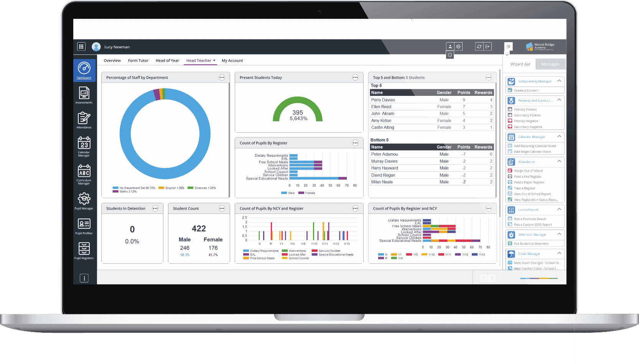Open Count of Pupils By Register and NCY options
This screenshot has height=364, width=639.
tap(489, 208)
